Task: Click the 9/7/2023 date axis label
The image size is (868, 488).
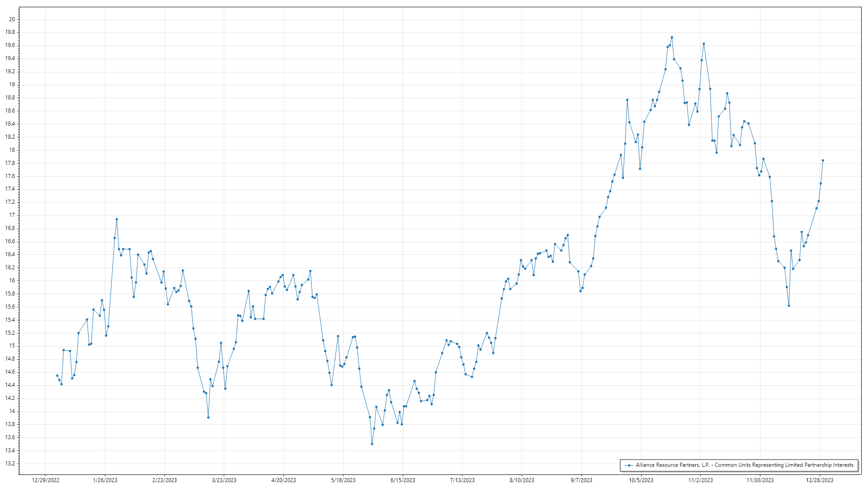Action: click(x=581, y=480)
